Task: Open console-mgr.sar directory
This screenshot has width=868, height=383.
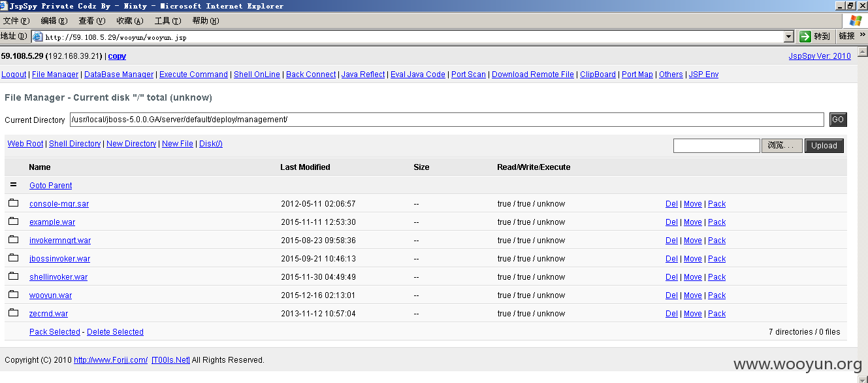Action: coord(59,204)
